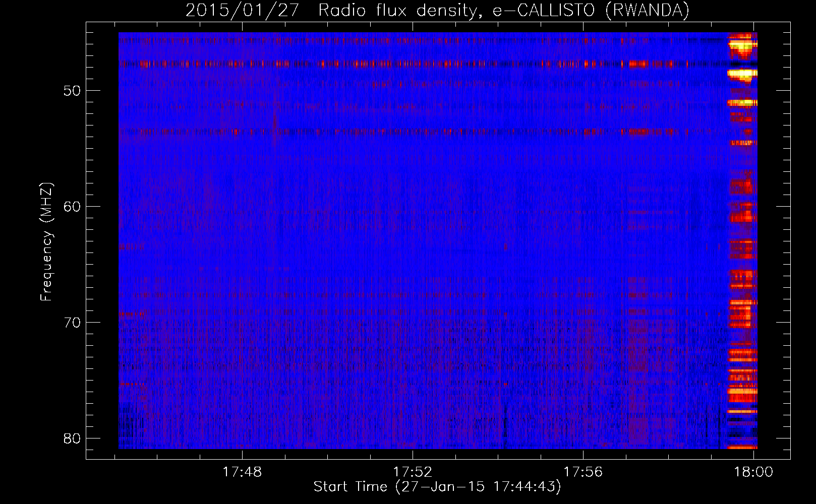Select the 'e-CALLISTO (RWANDA)' title text
This screenshot has height=504, width=816.
coord(591,10)
